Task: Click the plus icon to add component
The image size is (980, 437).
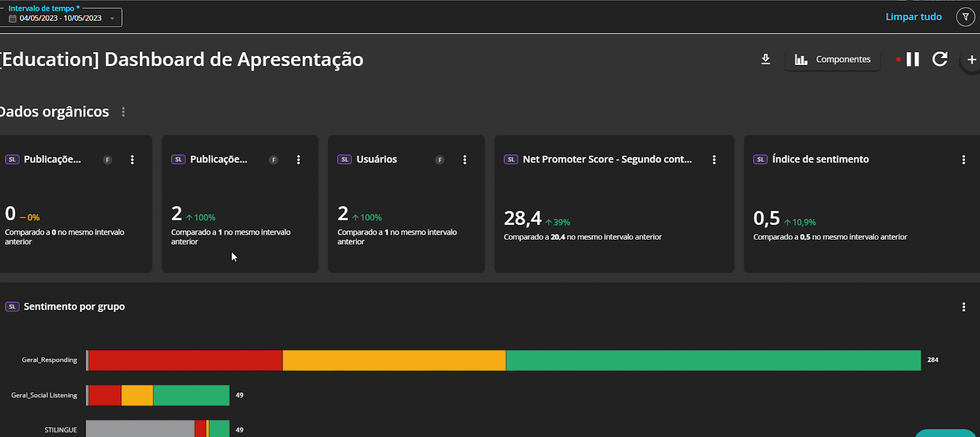Action: point(971,60)
